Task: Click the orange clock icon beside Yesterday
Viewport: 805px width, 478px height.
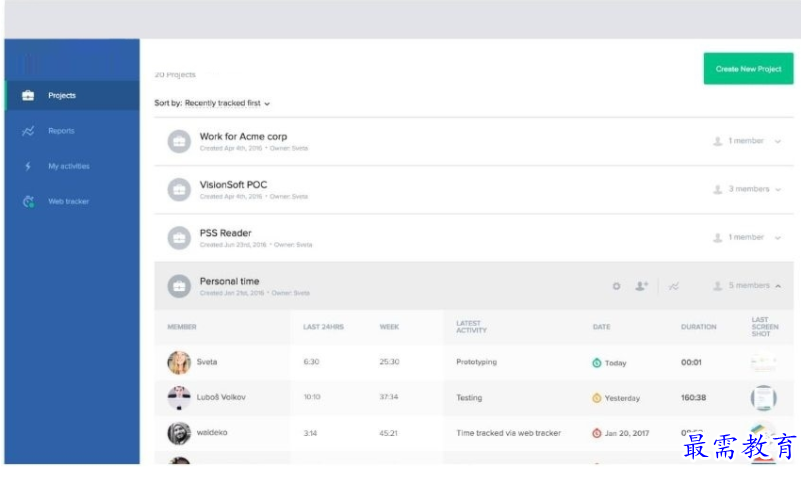Action: tap(597, 398)
